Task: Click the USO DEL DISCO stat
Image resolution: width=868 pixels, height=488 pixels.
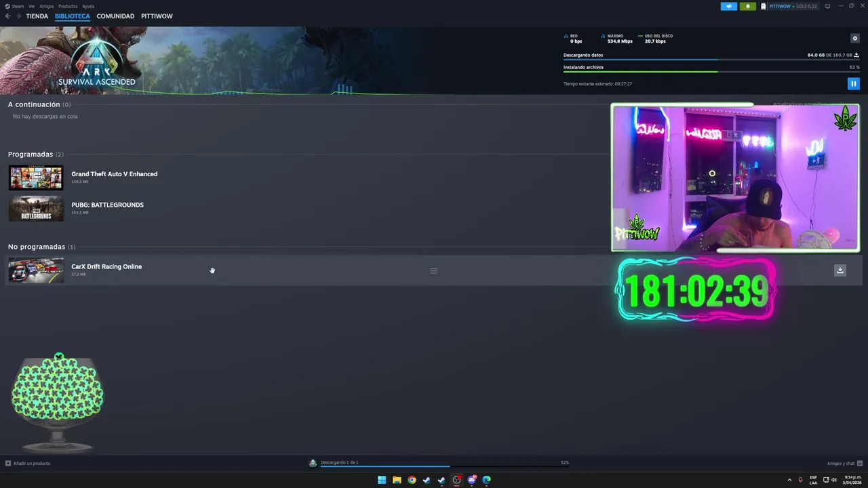Action: (655, 39)
